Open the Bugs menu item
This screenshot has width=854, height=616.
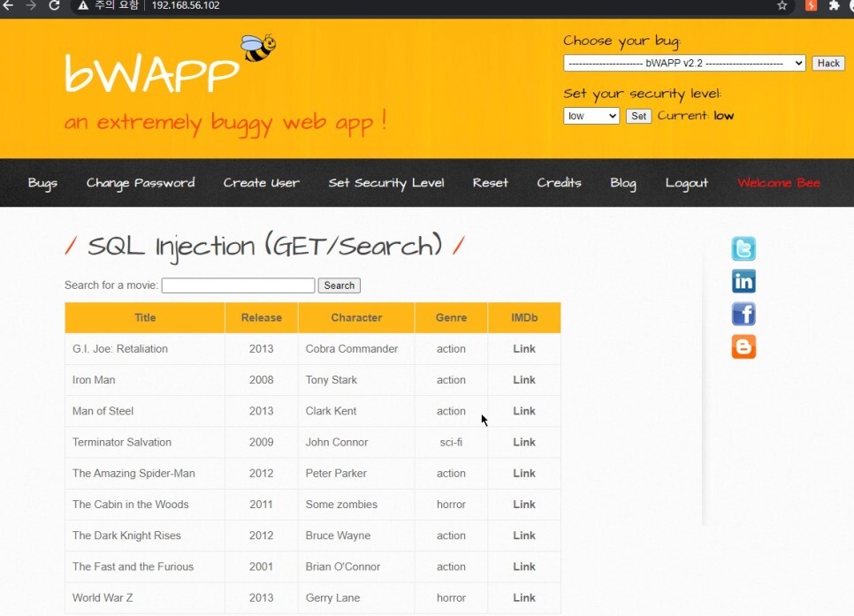[x=42, y=183]
